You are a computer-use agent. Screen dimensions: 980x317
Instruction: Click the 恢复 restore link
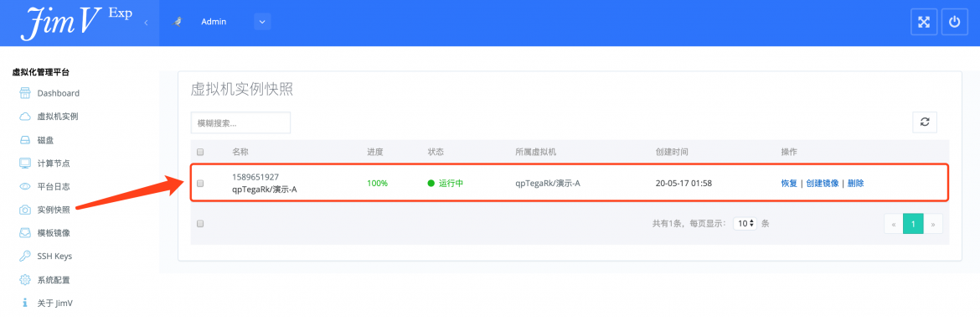click(789, 183)
